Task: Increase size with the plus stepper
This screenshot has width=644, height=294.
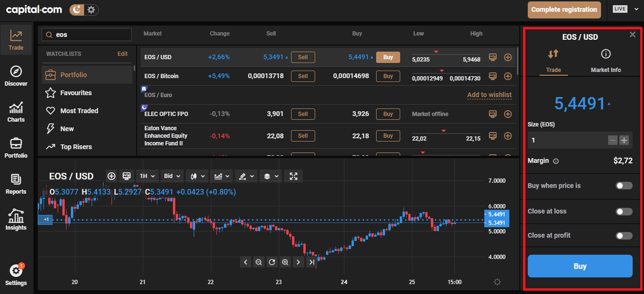Action: 624,140
